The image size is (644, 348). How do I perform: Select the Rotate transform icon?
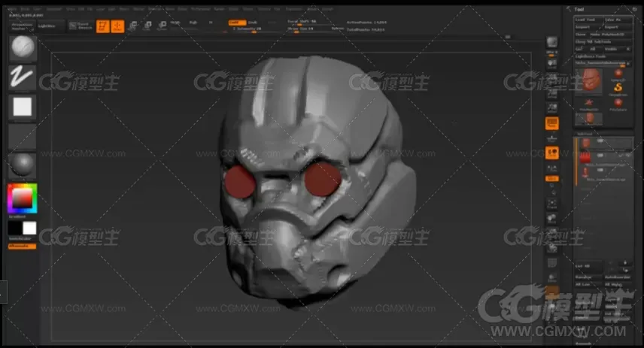(x=163, y=26)
